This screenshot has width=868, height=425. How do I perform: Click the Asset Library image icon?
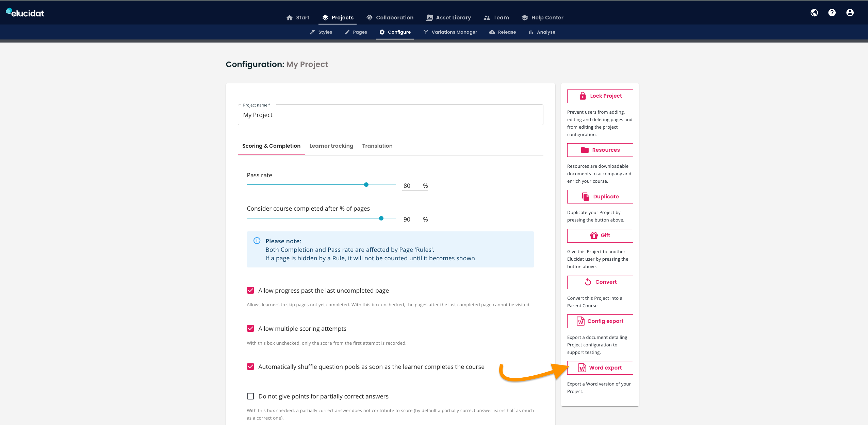[x=429, y=18]
